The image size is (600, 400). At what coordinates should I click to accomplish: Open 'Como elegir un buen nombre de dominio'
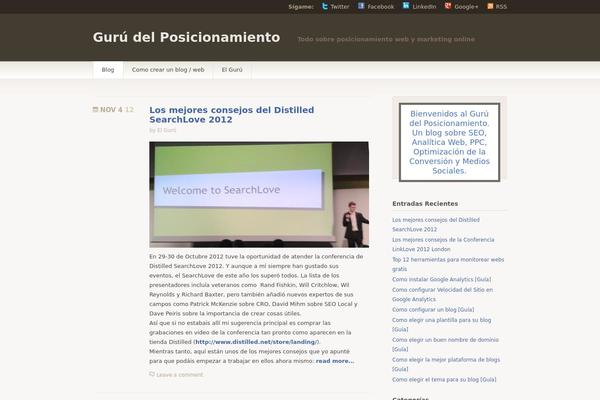point(445,344)
